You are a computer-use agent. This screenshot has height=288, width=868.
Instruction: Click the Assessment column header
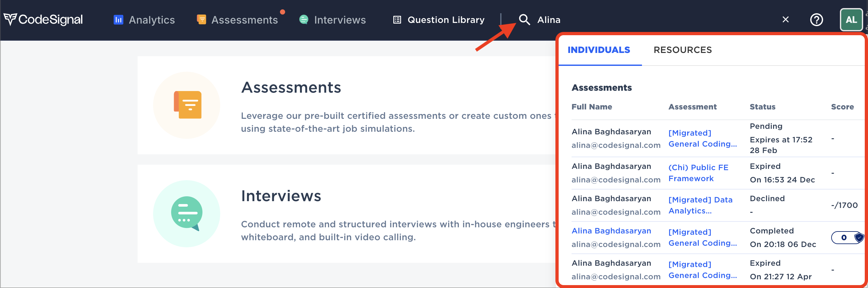click(x=692, y=107)
